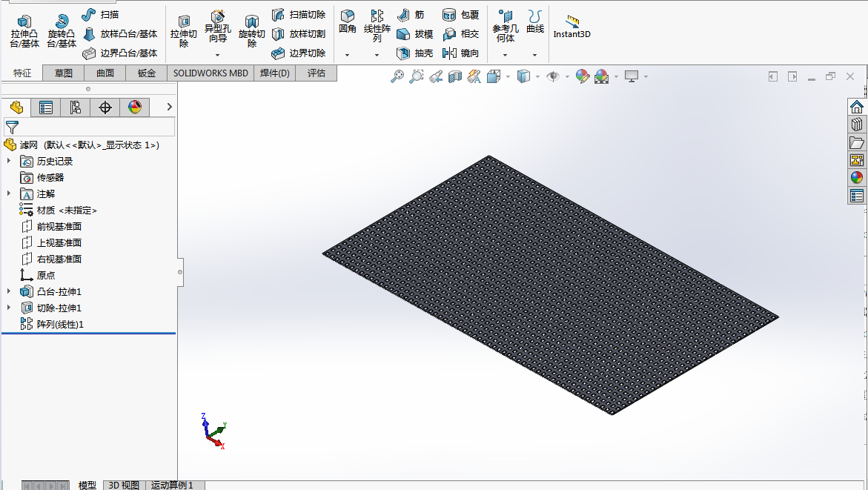Viewport: 868px width, 490px height.
Task: Open the Hole Wizard (异型孔向导)
Action: 217,27
